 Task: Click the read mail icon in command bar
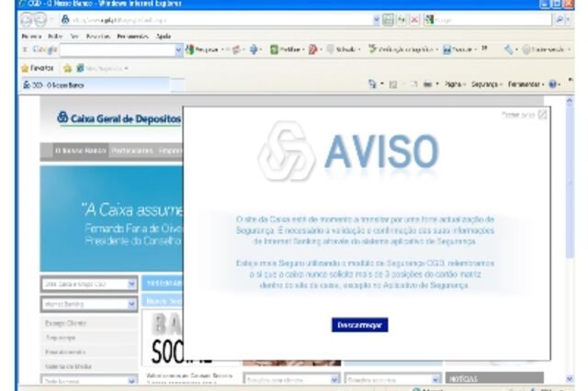[x=413, y=84]
